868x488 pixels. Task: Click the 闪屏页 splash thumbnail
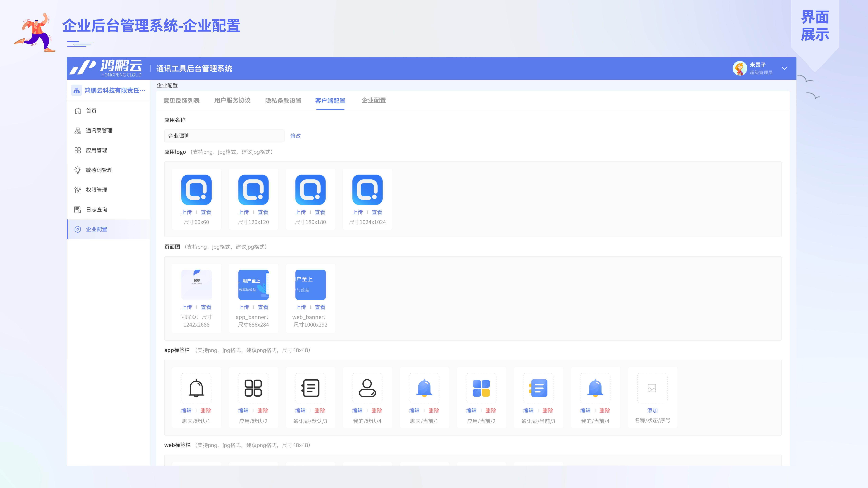click(x=196, y=285)
